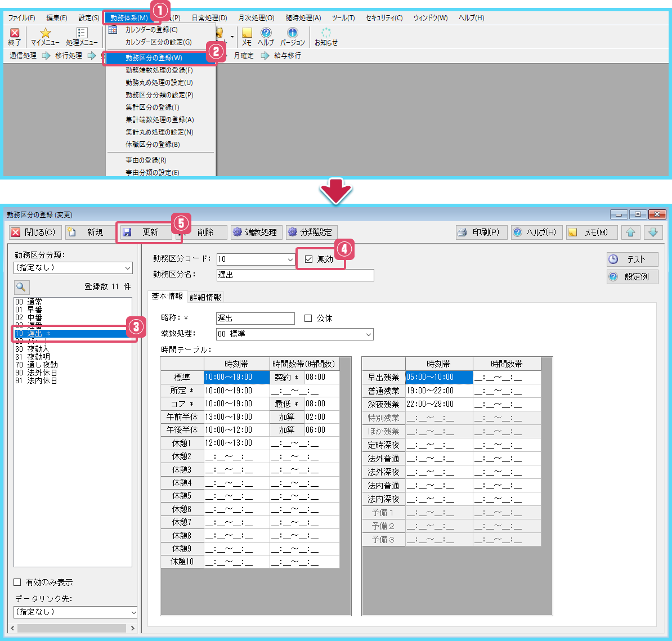This screenshot has width=672, height=641.
Task: Click the テスト button
Action: pos(632,259)
